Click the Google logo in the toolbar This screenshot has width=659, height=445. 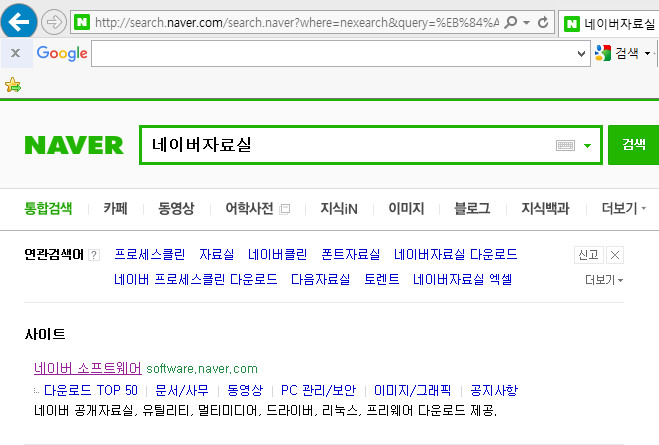click(62, 53)
